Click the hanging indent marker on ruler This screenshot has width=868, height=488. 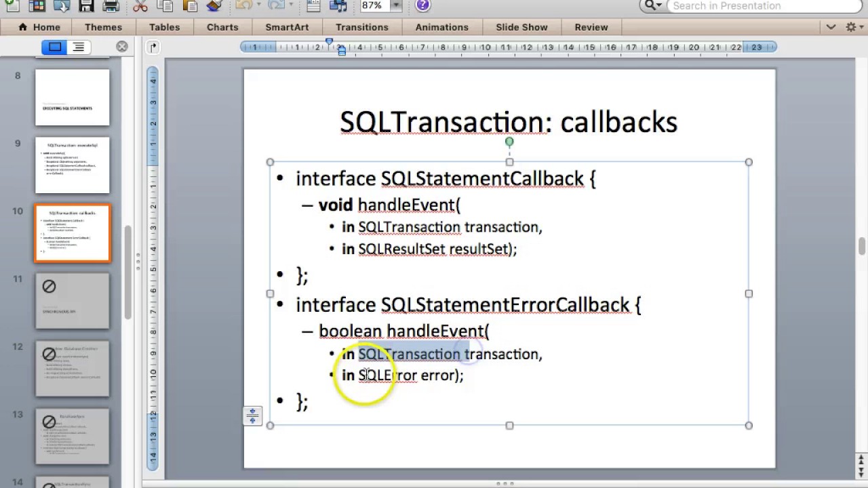click(342, 50)
